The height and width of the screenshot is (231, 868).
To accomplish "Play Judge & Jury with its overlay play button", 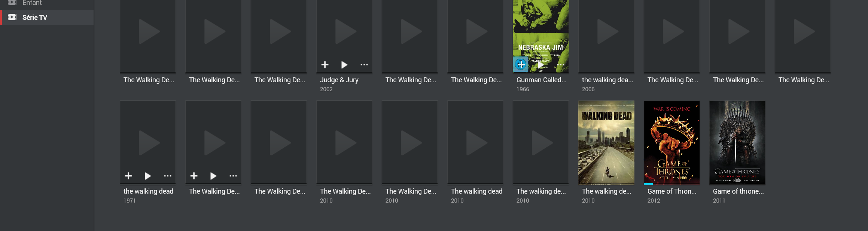I will [x=344, y=65].
